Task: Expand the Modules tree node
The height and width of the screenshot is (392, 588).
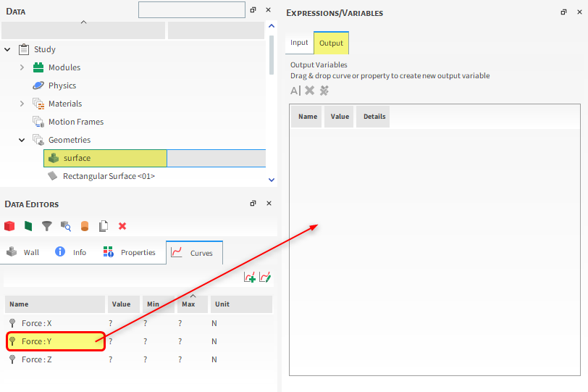Action: [22, 67]
